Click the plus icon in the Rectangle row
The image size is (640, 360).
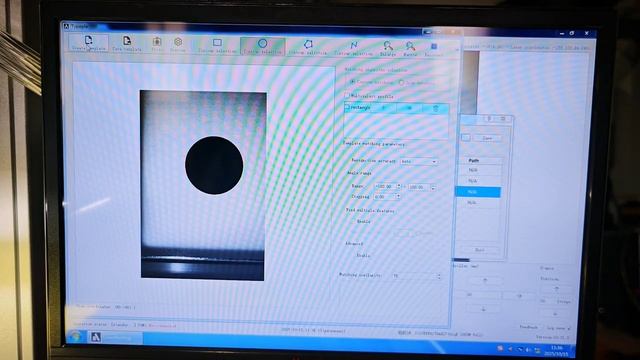(384, 108)
